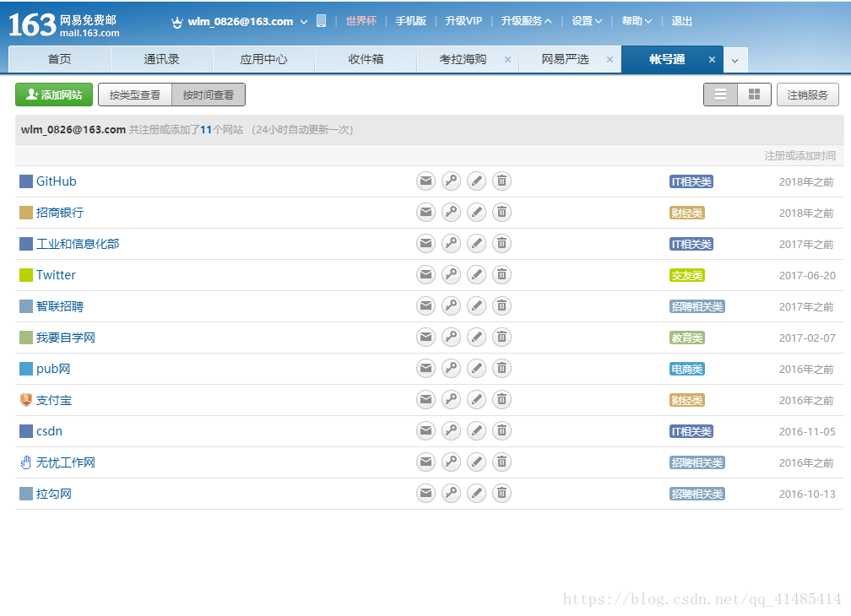The width and height of the screenshot is (851, 616).
Task: Delete the 拉勾网 entry with trash icon
Action: (502, 494)
